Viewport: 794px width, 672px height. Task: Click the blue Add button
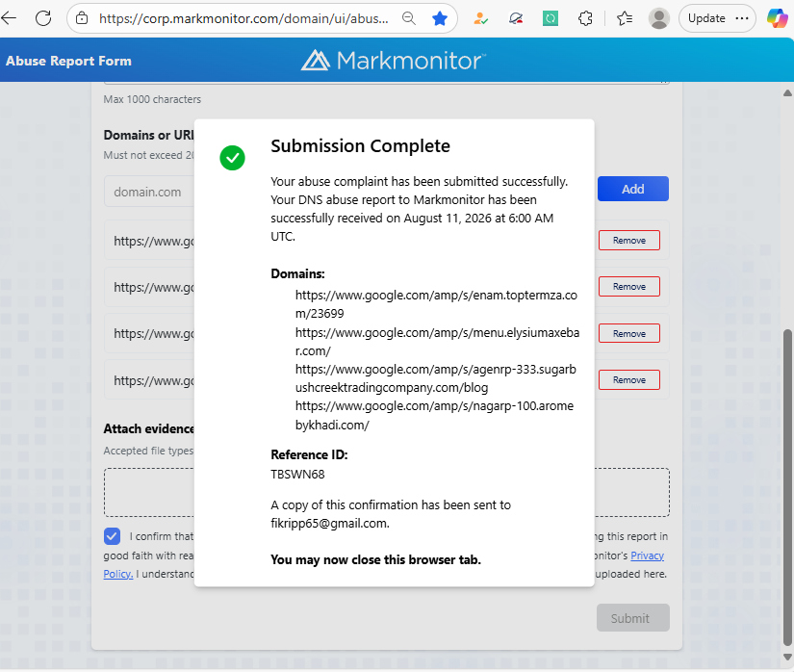click(x=633, y=189)
